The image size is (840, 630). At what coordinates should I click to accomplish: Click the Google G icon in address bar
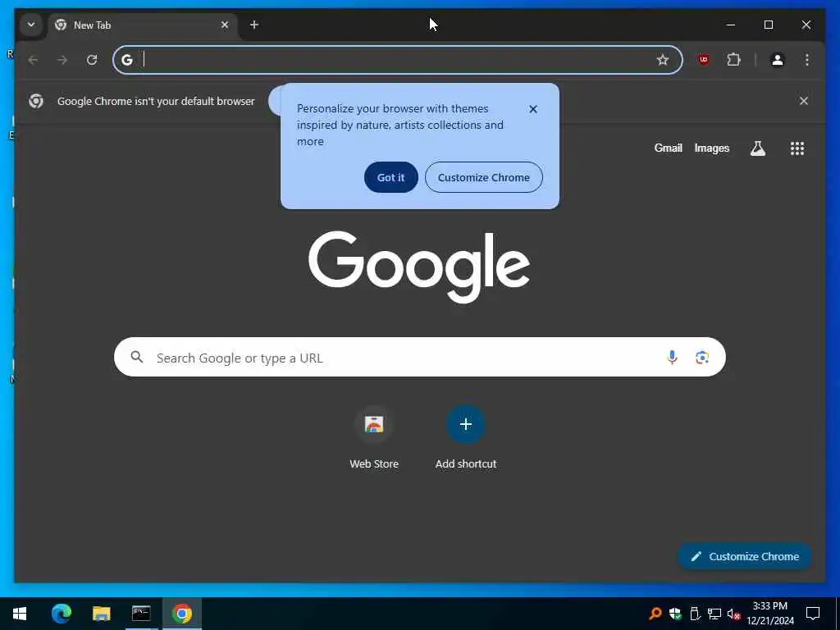[127, 59]
